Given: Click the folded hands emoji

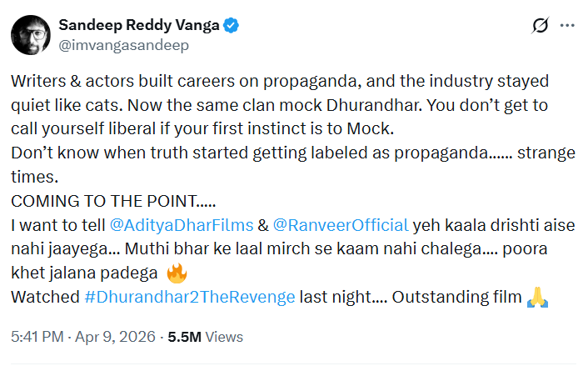Looking at the screenshot, I should coord(537,296).
